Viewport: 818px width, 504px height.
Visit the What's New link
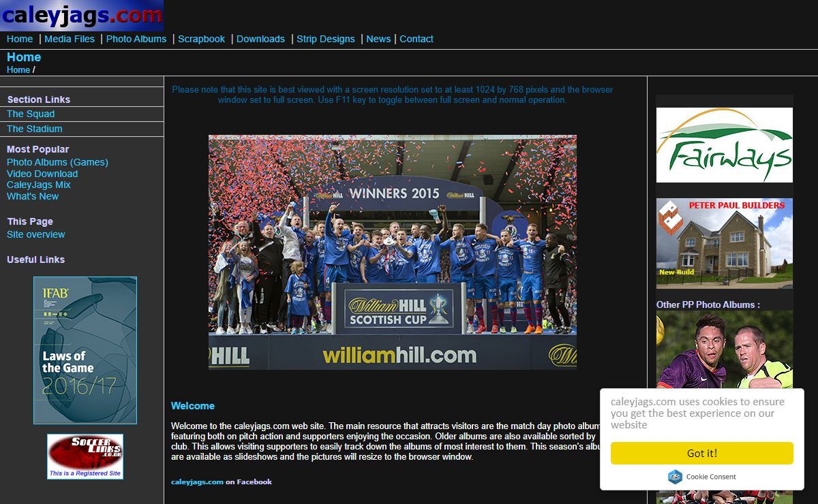pyautogui.click(x=33, y=196)
